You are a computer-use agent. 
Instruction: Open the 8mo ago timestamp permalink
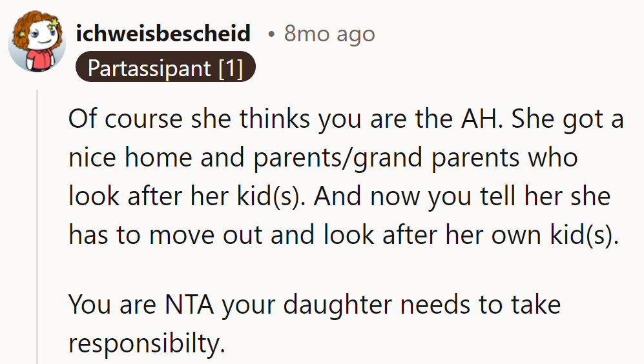pyautogui.click(x=329, y=34)
